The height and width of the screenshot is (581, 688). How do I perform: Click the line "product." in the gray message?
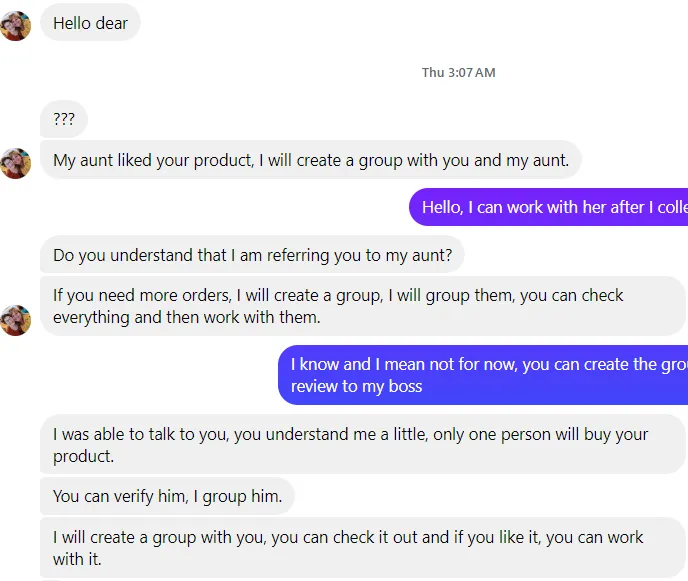tap(84, 457)
